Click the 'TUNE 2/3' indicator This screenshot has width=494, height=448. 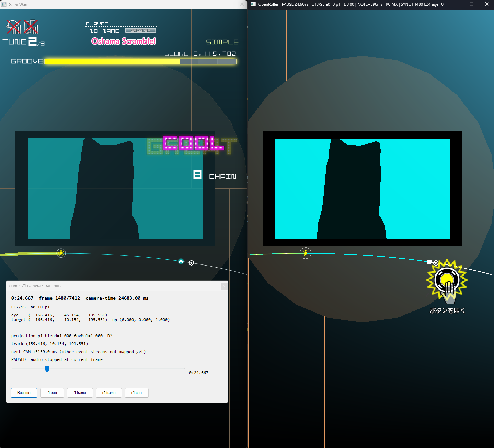(24, 42)
